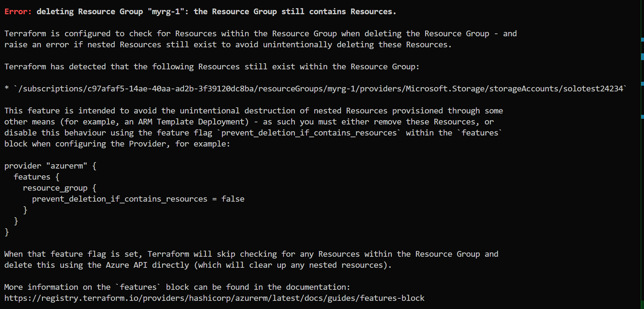The width and height of the screenshot is (644, 309).
Task: Click the third blue scrollbar marker
Action: (643, 84)
